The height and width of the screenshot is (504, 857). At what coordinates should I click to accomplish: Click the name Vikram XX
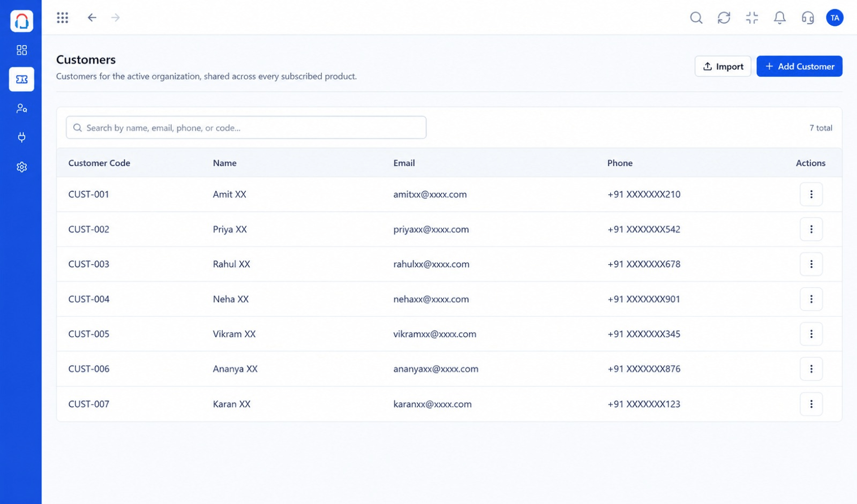pos(234,334)
